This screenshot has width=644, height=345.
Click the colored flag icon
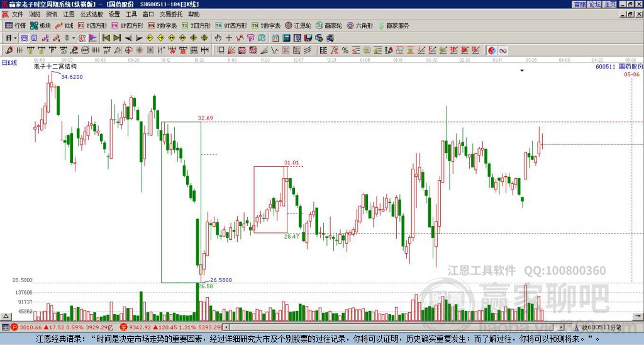click(93, 38)
